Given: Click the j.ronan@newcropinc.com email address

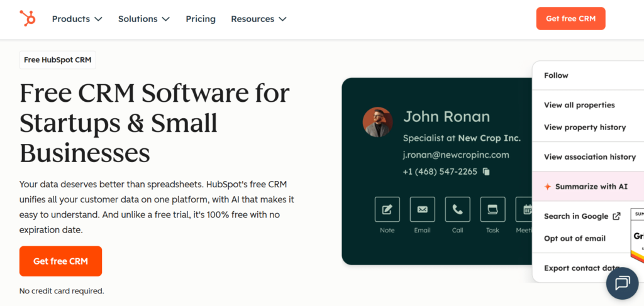Looking at the screenshot, I should [456, 155].
